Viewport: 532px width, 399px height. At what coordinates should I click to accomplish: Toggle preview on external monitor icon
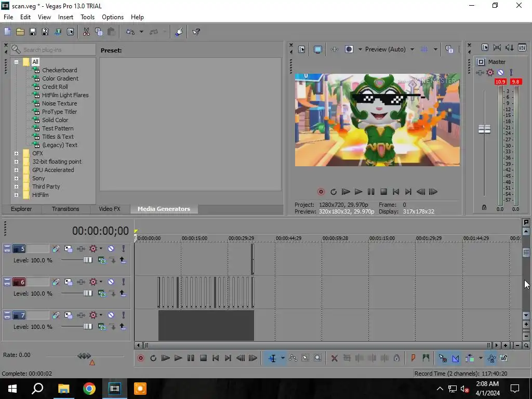point(317,49)
